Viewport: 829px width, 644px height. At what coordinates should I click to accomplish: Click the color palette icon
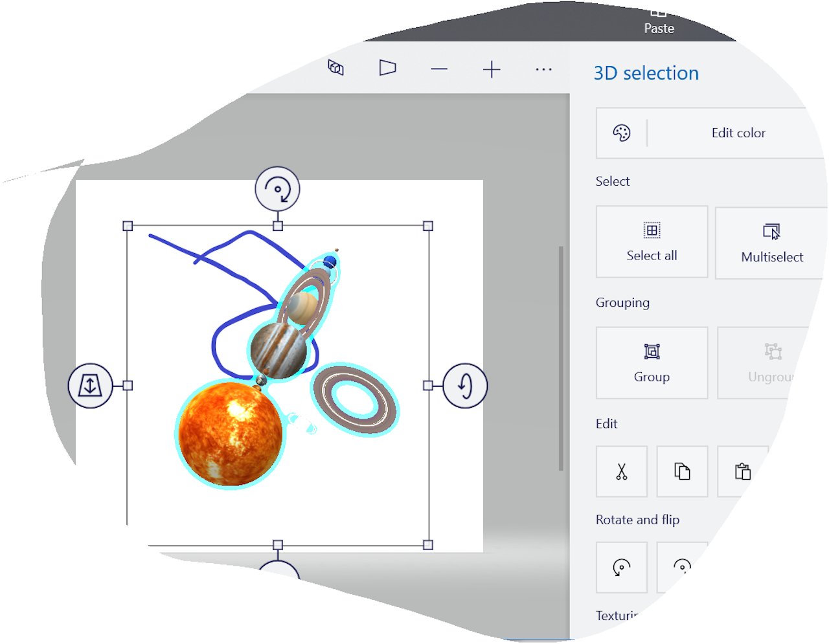click(x=622, y=133)
